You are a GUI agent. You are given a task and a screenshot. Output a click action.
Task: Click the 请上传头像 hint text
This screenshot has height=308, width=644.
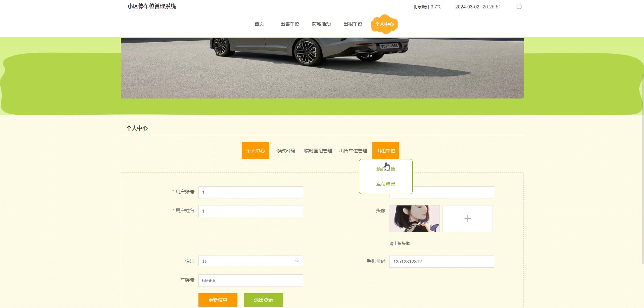click(x=400, y=243)
